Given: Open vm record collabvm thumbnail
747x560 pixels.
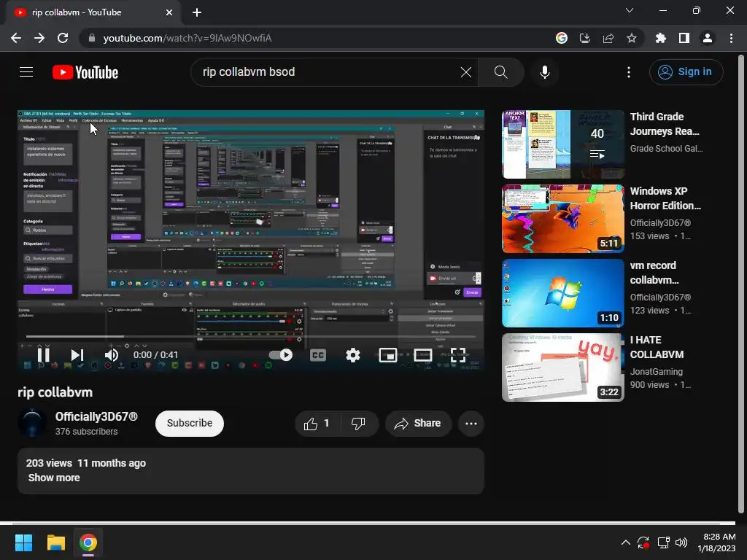Looking at the screenshot, I should [562, 293].
